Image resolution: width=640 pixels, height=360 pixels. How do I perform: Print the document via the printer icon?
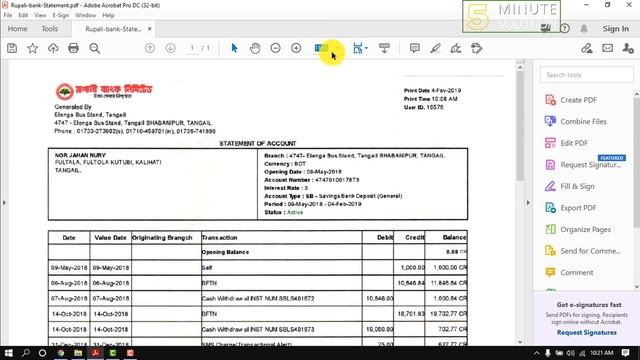pos(73,48)
